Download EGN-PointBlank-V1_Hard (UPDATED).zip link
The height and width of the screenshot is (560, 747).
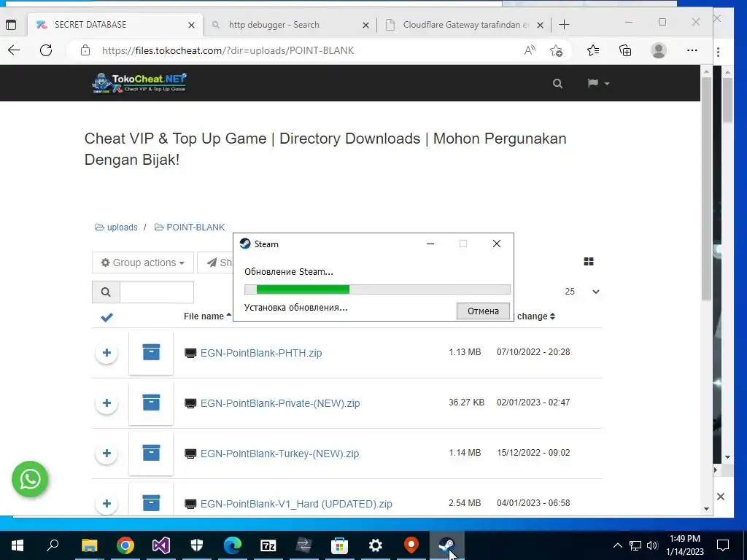pos(296,504)
